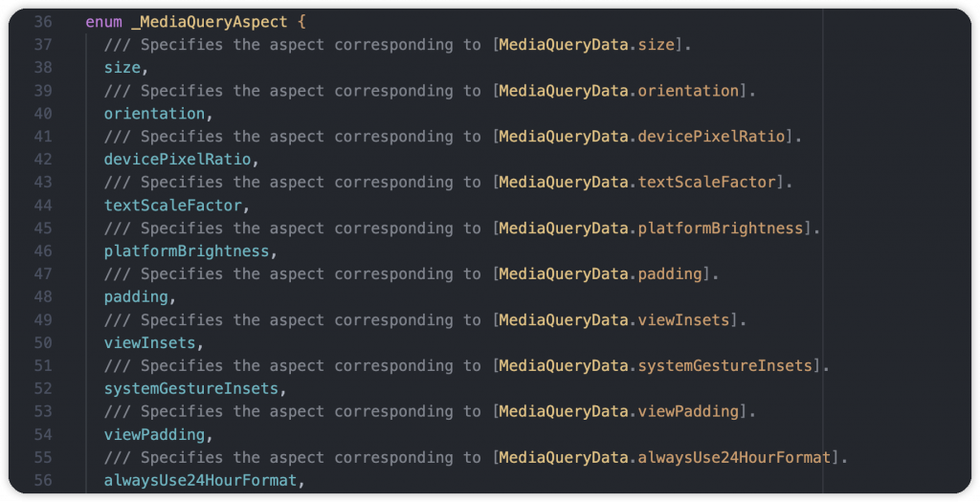
Task: Click the size enum value
Action: (x=122, y=68)
